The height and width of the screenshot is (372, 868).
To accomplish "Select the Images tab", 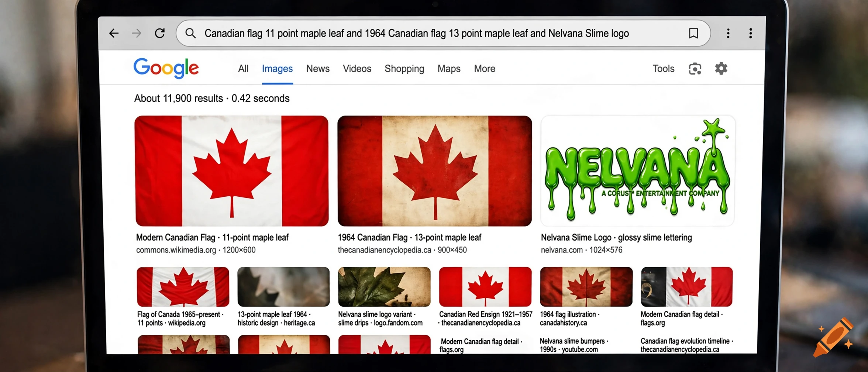I will (277, 69).
